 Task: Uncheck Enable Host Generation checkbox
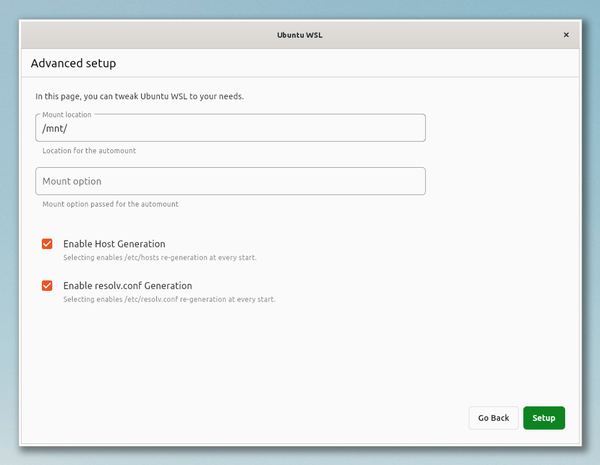tap(47, 244)
